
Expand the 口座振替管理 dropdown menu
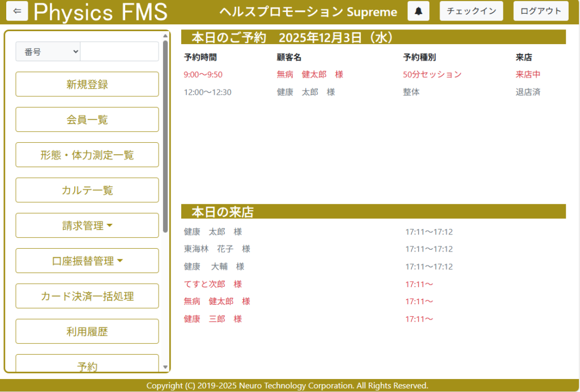click(87, 261)
